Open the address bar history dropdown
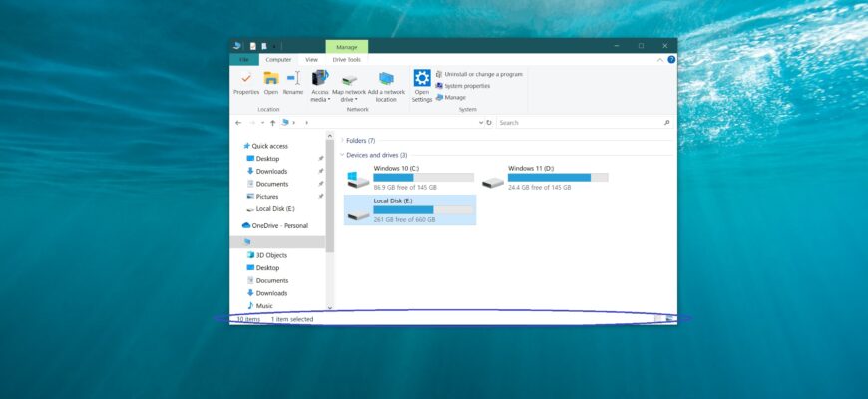868x399 pixels. pyautogui.click(x=481, y=123)
